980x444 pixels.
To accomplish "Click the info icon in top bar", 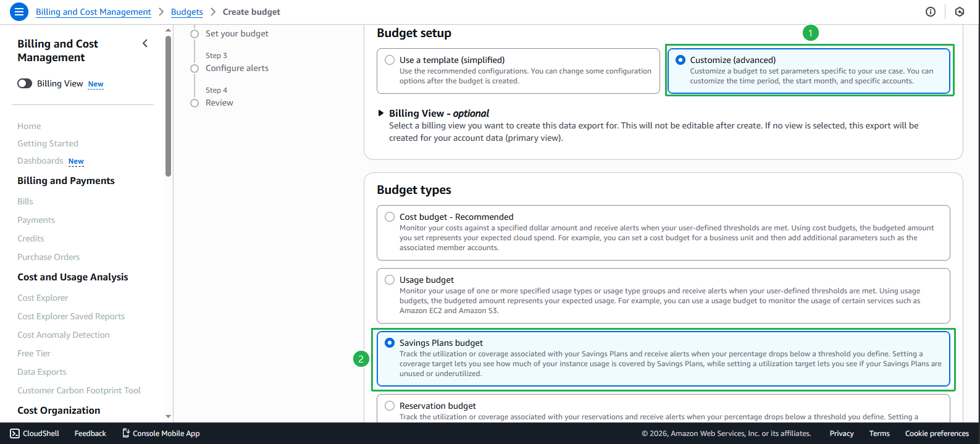I will click(x=931, y=12).
